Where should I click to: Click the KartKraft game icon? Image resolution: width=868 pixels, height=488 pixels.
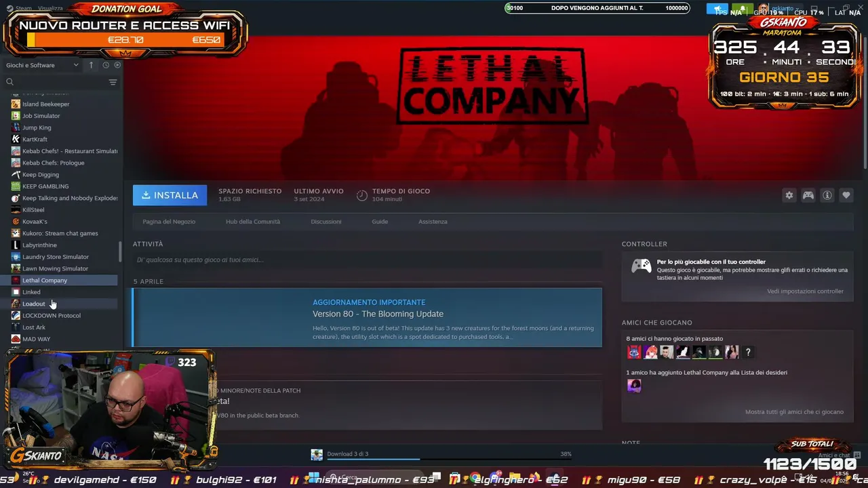point(16,140)
